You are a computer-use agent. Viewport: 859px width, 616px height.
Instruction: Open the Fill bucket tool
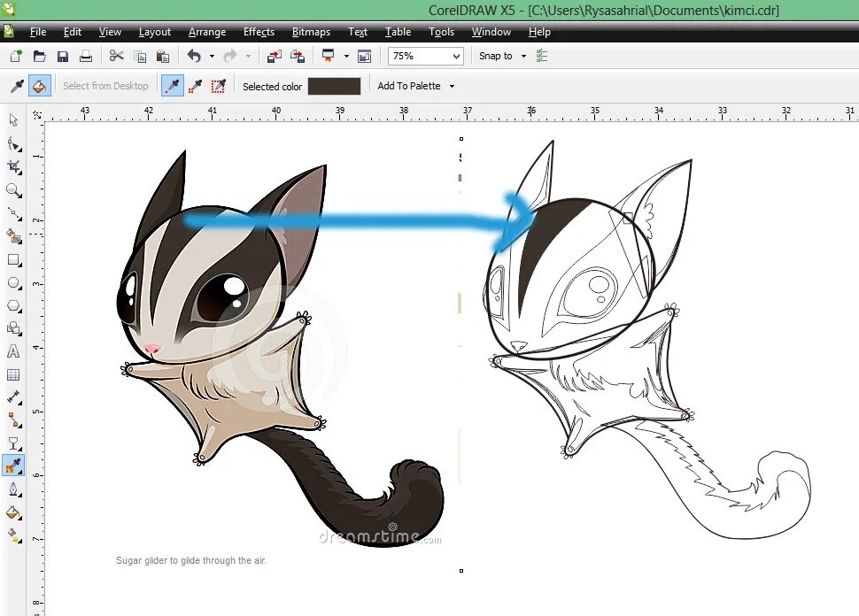pos(13,512)
